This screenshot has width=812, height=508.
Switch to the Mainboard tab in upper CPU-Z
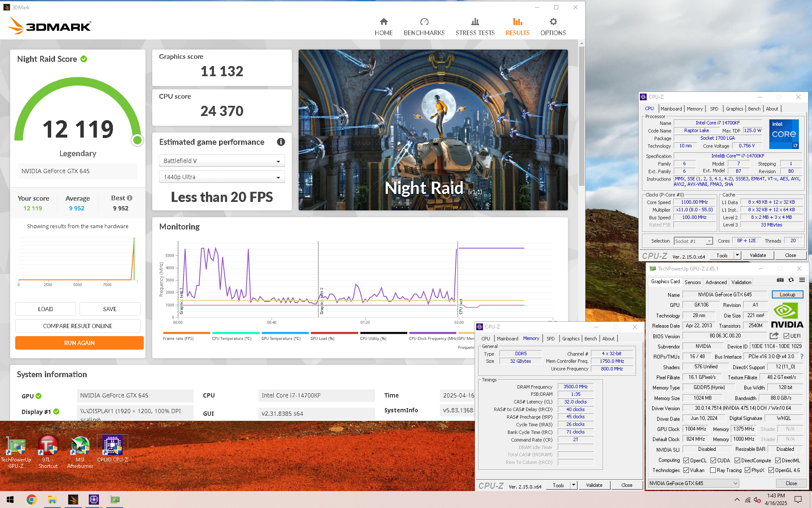671,109
